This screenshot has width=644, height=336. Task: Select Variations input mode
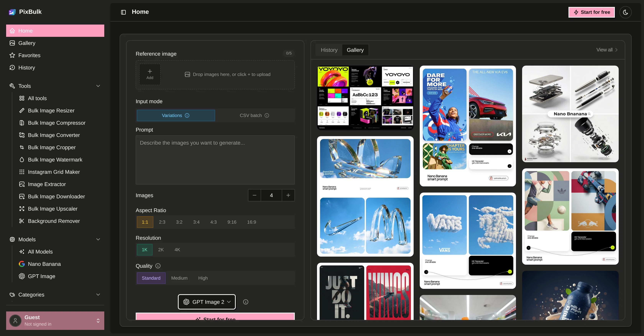click(x=176, y=115)
